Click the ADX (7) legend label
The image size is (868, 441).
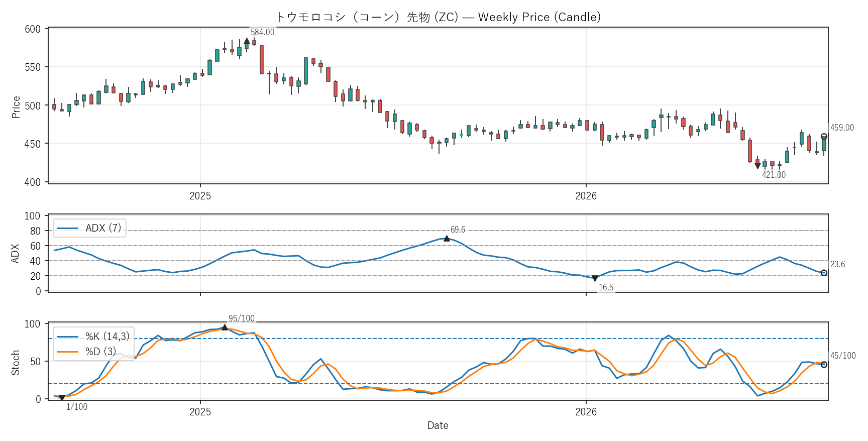[x=103, y=228]
